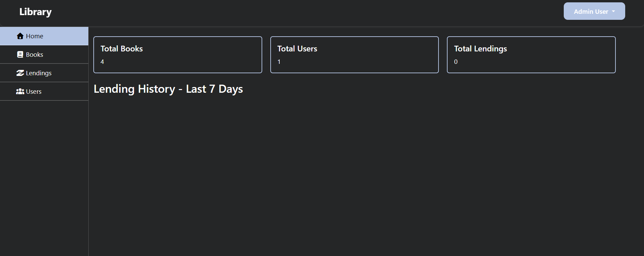This screenshot has height=256, width=644.
Task: Go to the Home menu label
Action: click(x=35, y=36)
